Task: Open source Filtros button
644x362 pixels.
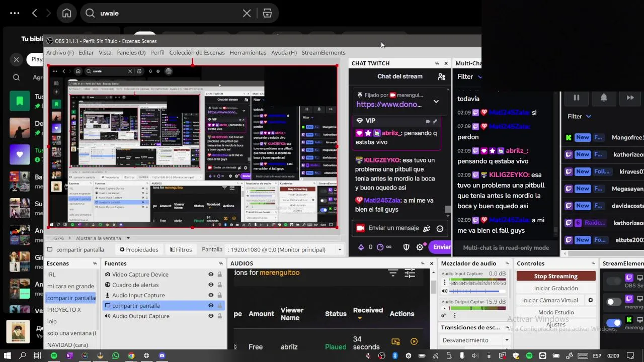Action: point(181,249)
